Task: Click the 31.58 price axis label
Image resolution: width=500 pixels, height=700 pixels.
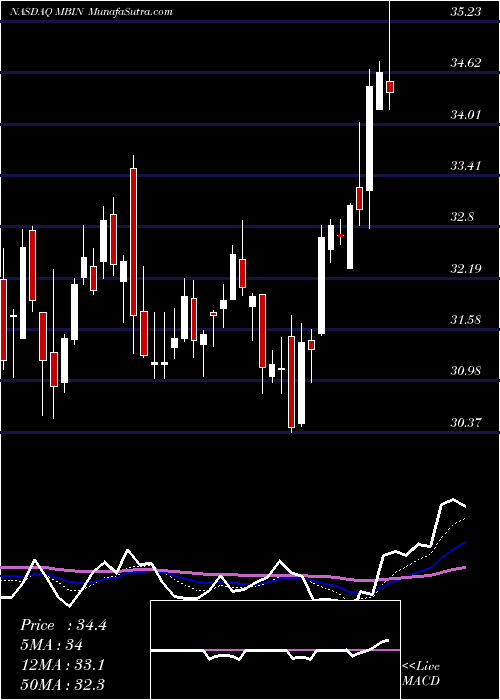Action: [x=465, y=320]
